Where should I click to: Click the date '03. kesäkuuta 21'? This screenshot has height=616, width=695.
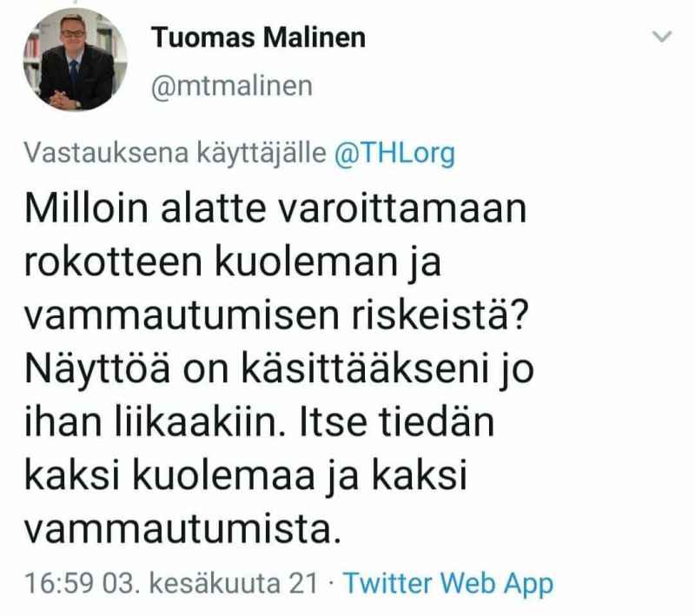tap(210, 582)
